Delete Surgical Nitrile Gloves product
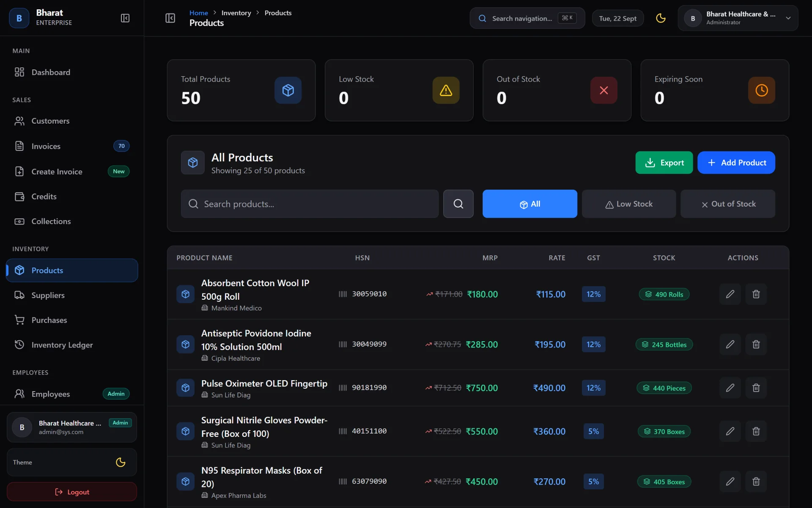Screen dimensions: 812x508 756,431
